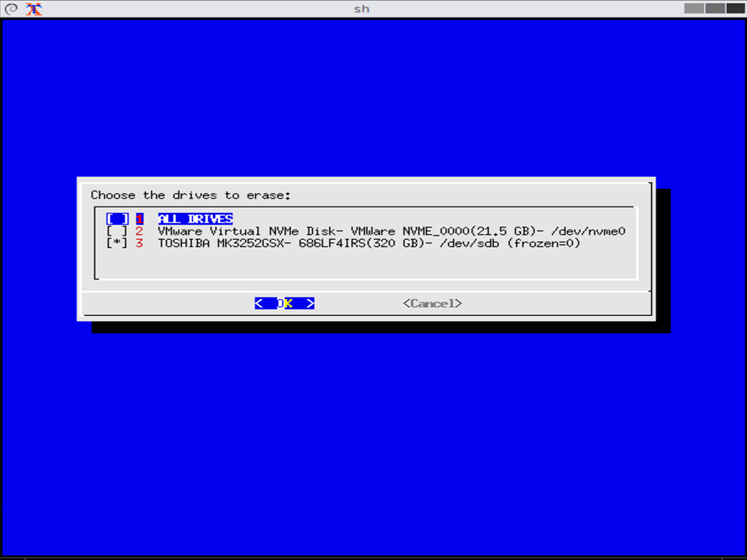This screenshot has height=560, width=747.
Task: Select the red tag number 3
Action: coord(139,244)
